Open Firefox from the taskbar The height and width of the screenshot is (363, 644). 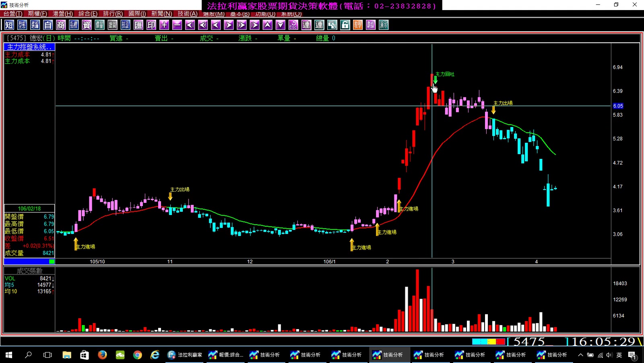coord(102,355)
